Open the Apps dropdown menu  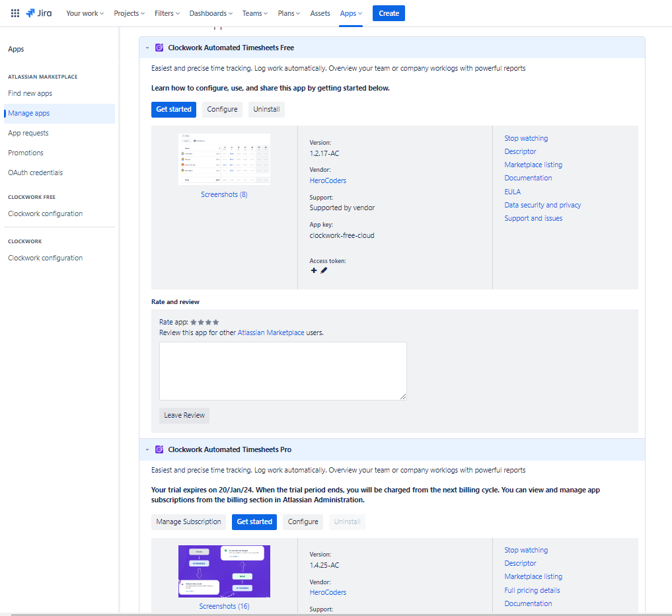(x=351, y=13)
